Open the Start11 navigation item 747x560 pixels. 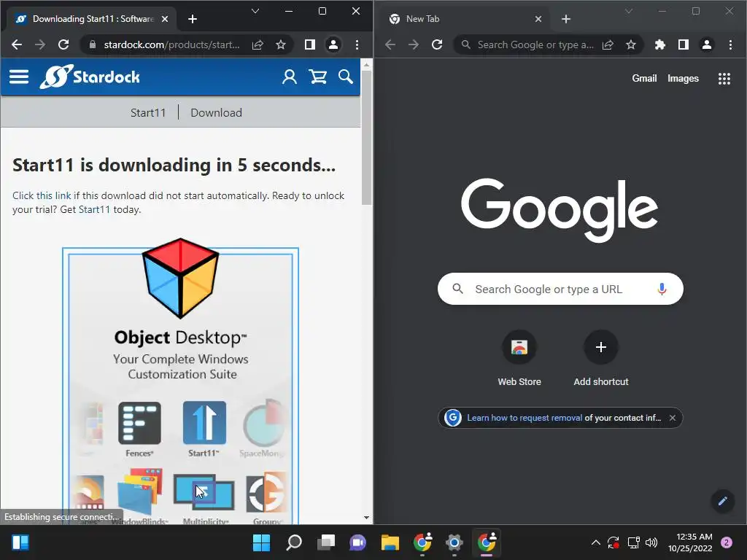pyautogui.click(x=148, y=113)
